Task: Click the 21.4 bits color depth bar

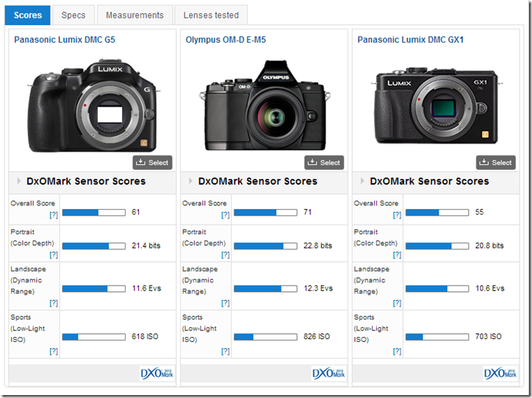Action: pos(94,246)
